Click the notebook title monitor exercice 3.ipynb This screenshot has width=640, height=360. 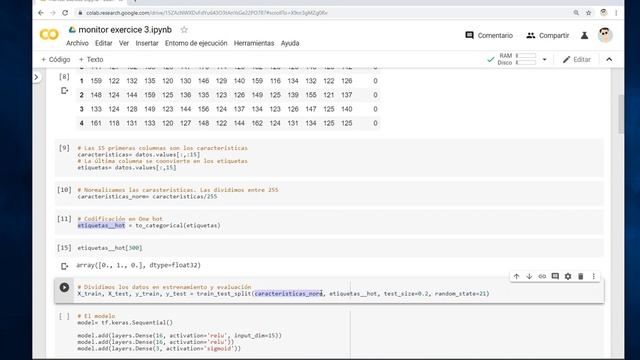pos(125,30)
